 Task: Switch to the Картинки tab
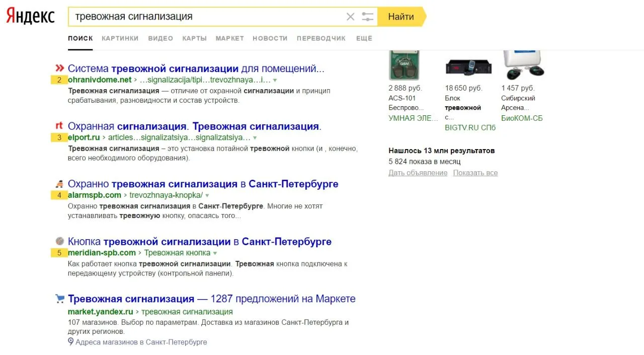point(120,38)
